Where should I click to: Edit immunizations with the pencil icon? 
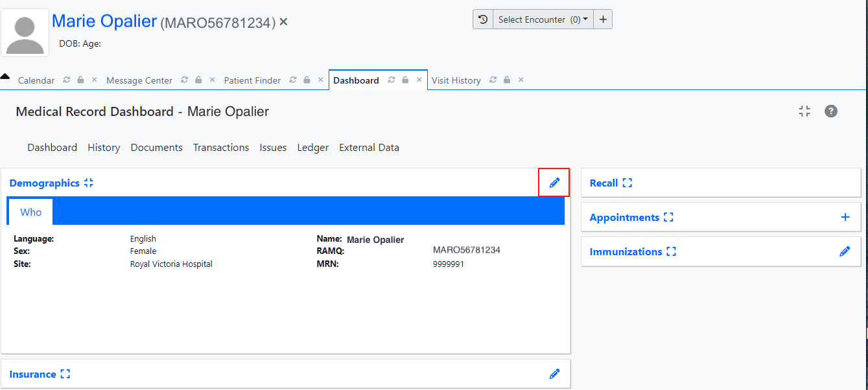click(x=845, y=251)
